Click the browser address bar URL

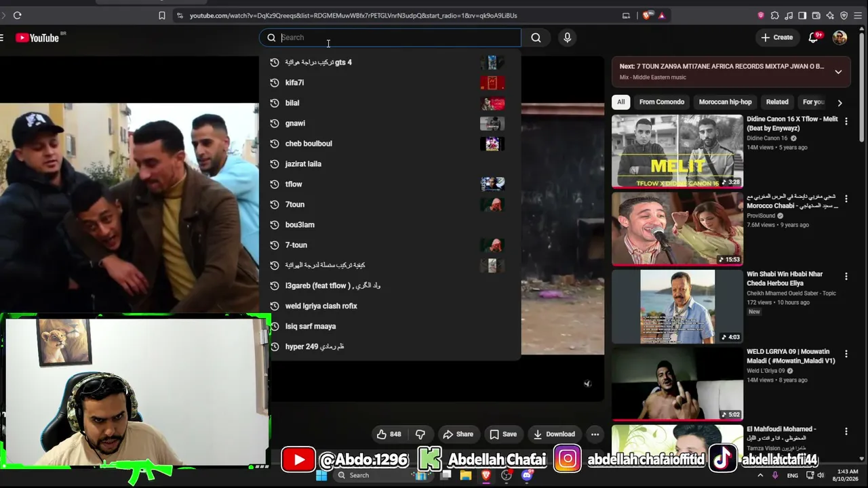pos(353,16)
